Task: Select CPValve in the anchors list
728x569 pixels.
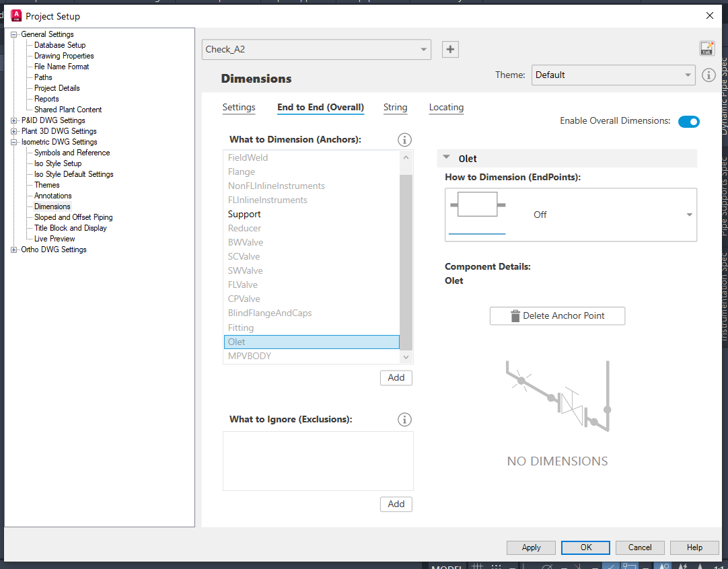Action: point(311,299)
